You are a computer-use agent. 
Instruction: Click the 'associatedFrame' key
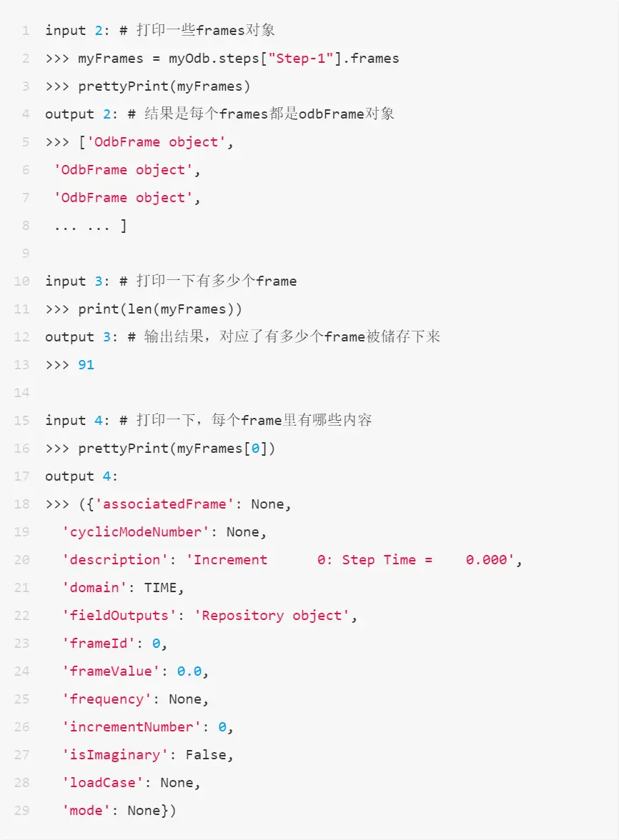tap(164, 504)
